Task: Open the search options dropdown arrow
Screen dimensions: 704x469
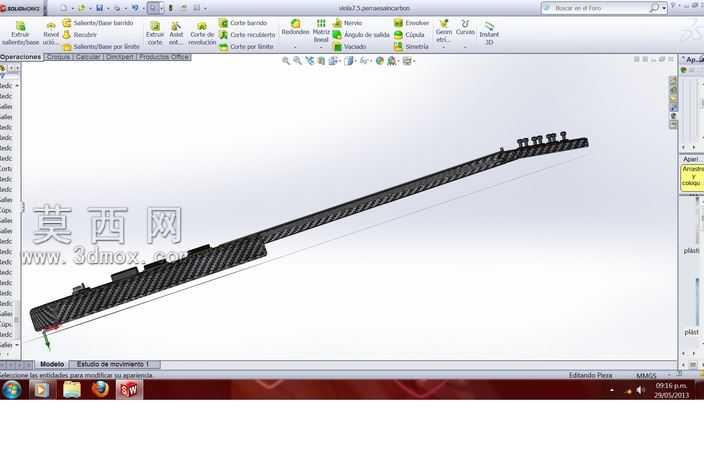Action: pos(664,8)
